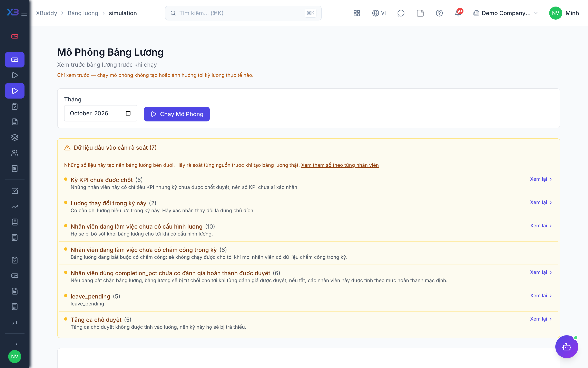Switch language with the VI globe icon
Image resolution: width=588 pixels, height=368 pixels.
pos(379,13)
